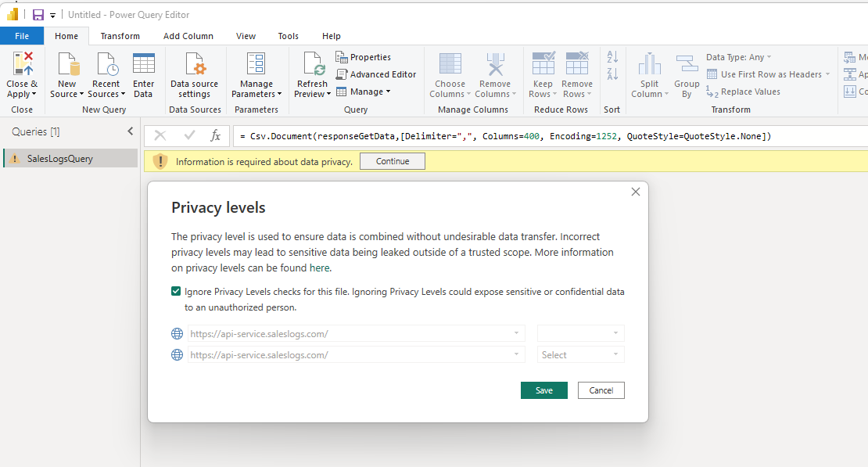Image resolution: width=868 pixels, height=467 pixels.
Task: Collapse the Queries pane
Action: [130, 131]
